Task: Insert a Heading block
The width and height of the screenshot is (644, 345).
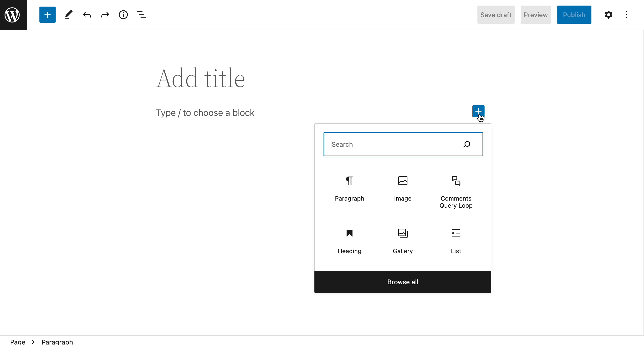Action: click(x=350, y=241)
